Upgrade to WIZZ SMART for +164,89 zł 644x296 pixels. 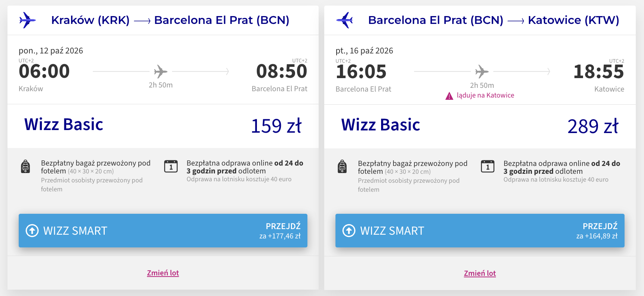point(480,231)
